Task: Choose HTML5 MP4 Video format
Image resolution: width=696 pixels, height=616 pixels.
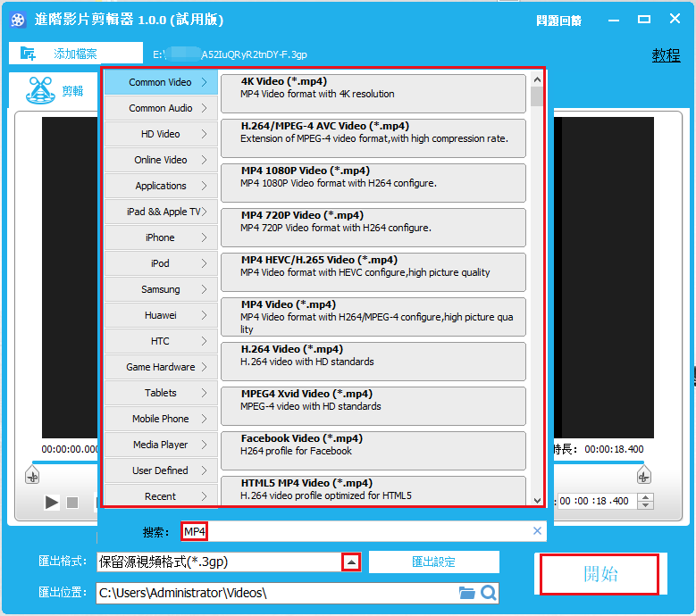Action: click(373, 491)
